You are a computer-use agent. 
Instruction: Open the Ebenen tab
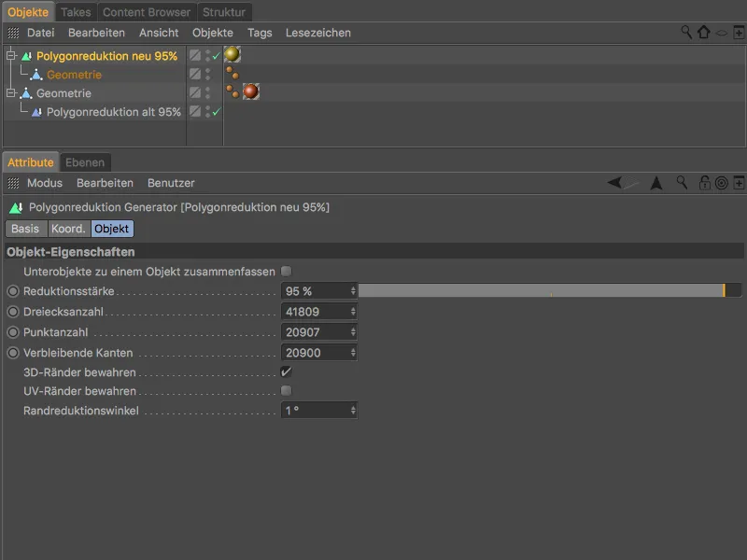(85, 162)
